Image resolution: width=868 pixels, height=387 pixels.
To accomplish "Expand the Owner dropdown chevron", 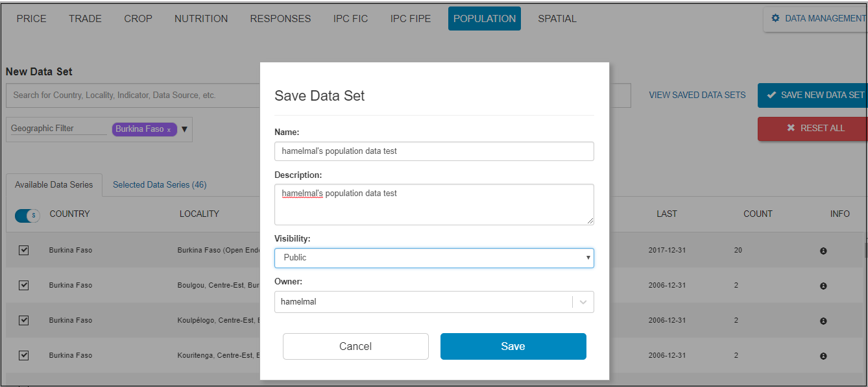I will click(x=583, y=302).
